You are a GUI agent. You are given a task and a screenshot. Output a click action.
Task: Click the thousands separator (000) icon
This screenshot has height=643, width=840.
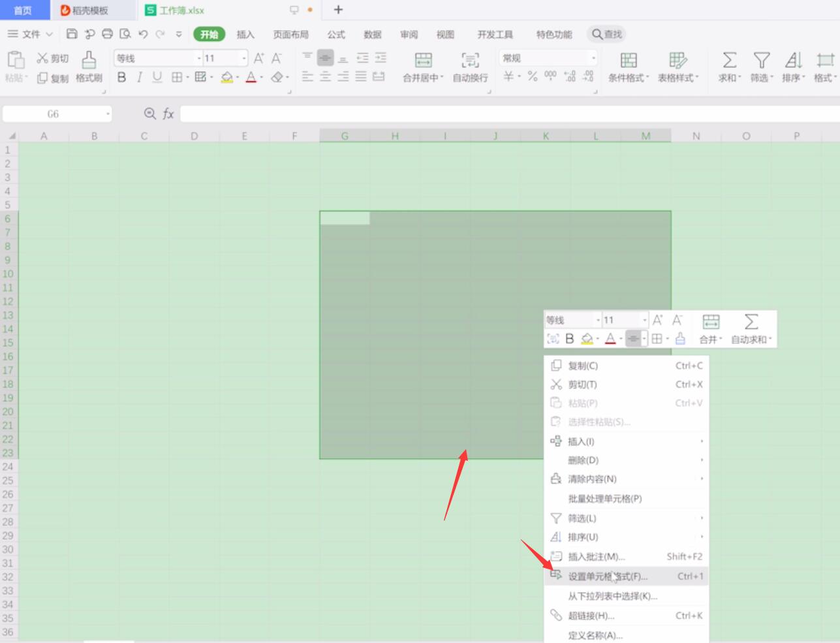(x=550, y=76)
